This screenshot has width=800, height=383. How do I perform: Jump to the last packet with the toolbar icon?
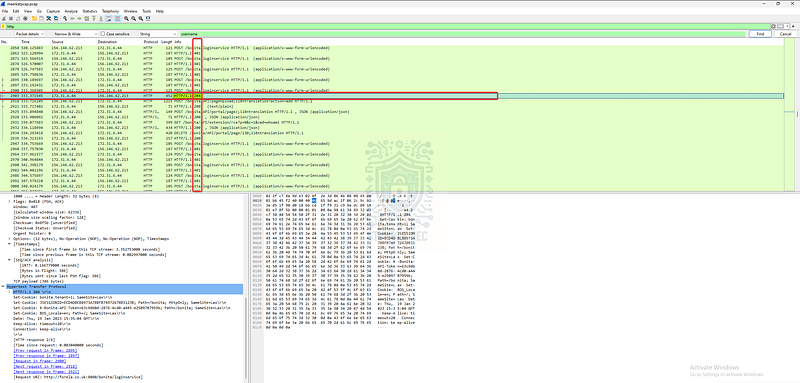101,18
